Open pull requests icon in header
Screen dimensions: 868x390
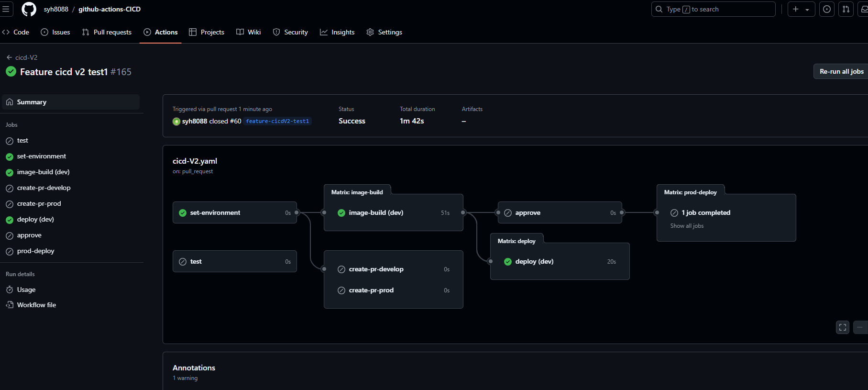[x=846, y=9]
